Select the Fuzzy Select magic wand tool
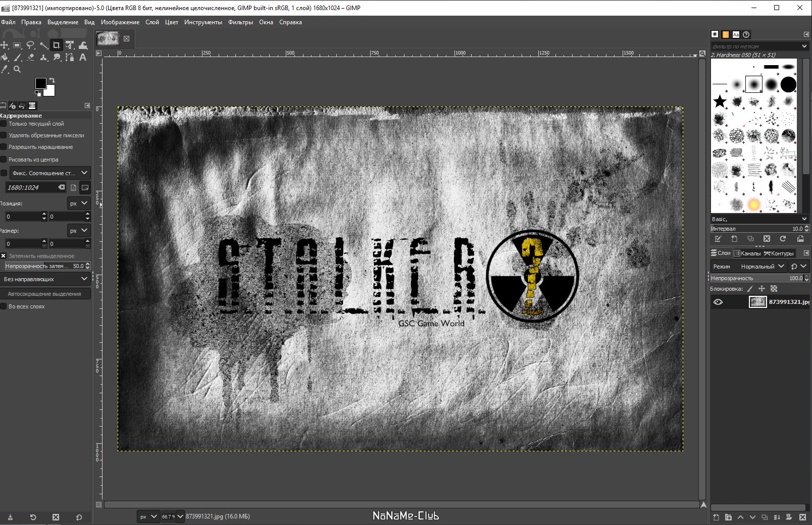812x525 pixels. [44, 45]
